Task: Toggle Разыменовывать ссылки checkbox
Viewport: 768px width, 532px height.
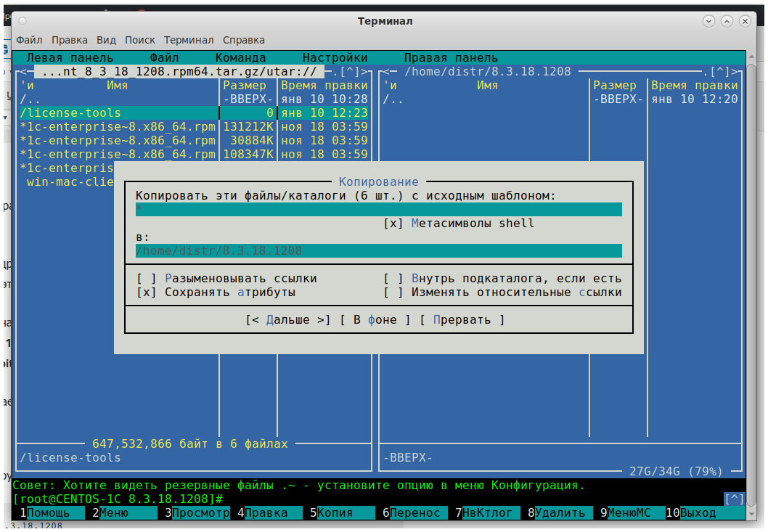Action: (x=226, y=279)
